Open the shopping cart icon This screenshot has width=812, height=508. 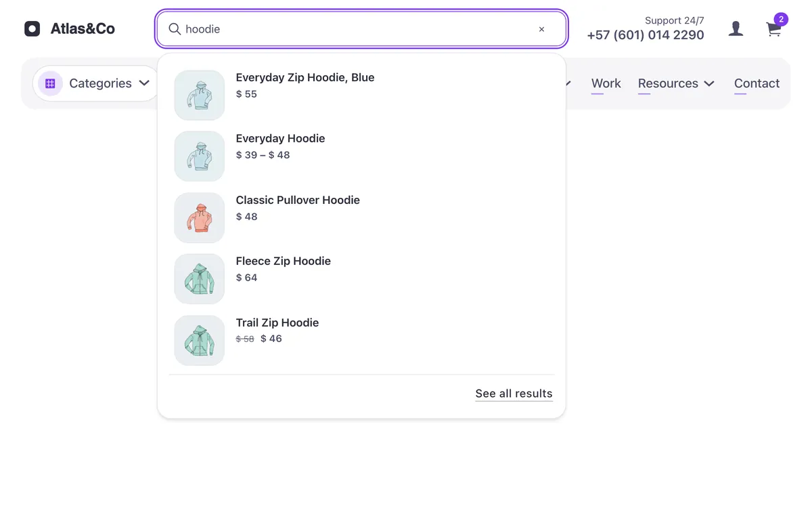pos(773,29)
